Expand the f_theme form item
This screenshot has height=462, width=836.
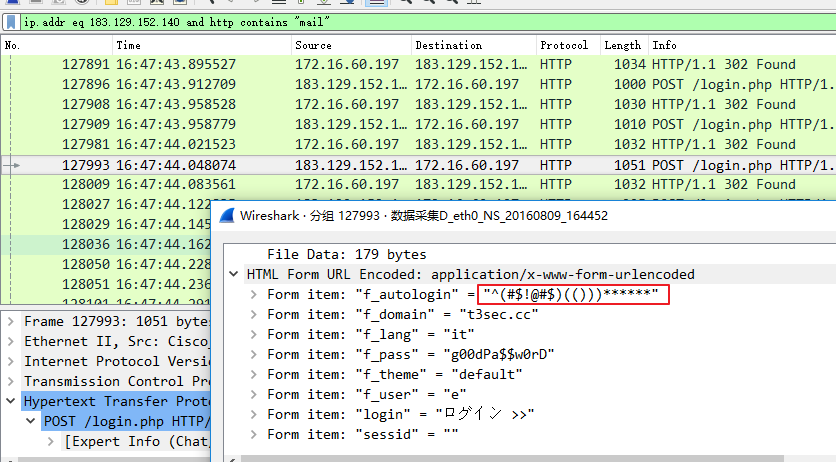[x=254, y=375]
